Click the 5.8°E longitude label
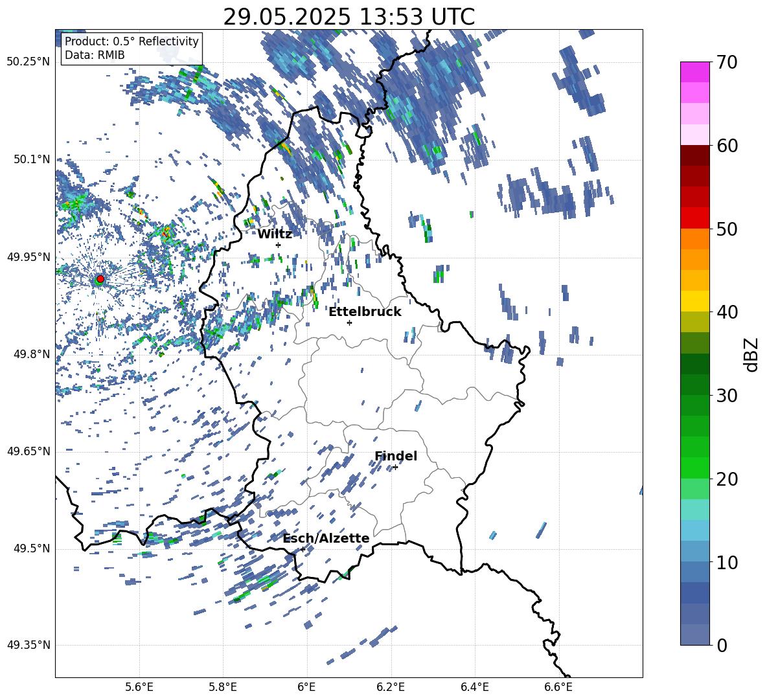The image size is (767, 700). (x=223, y=687)
